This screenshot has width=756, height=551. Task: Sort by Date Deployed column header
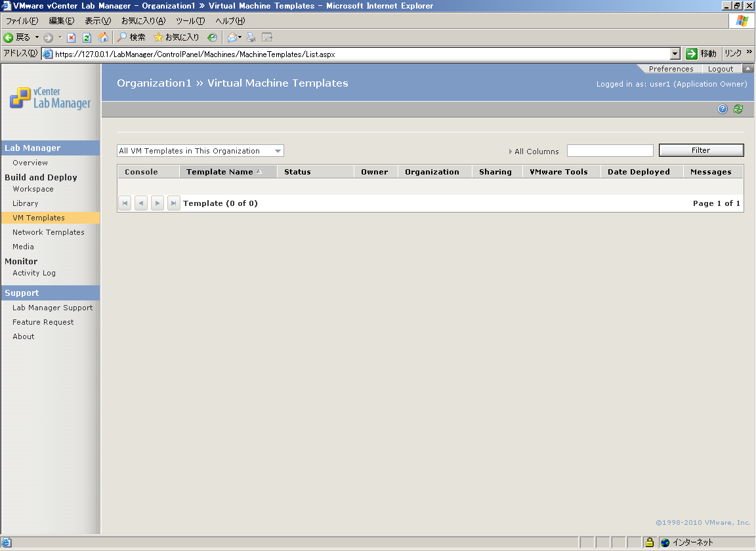click(642, 172)
